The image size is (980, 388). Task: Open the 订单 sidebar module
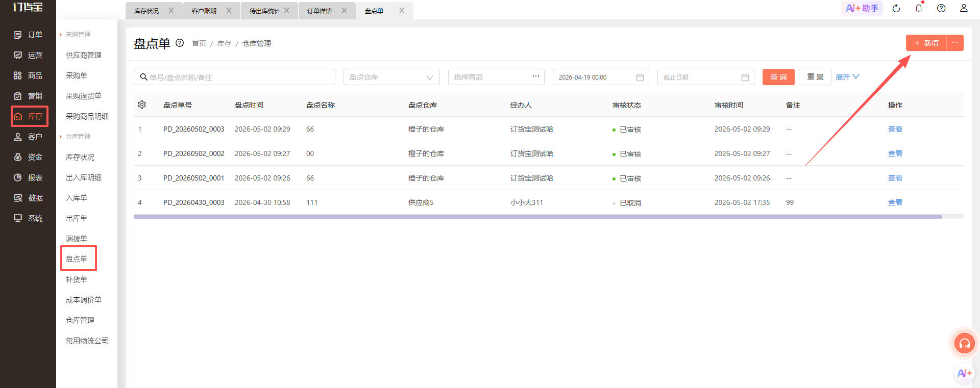pos(28,35)
